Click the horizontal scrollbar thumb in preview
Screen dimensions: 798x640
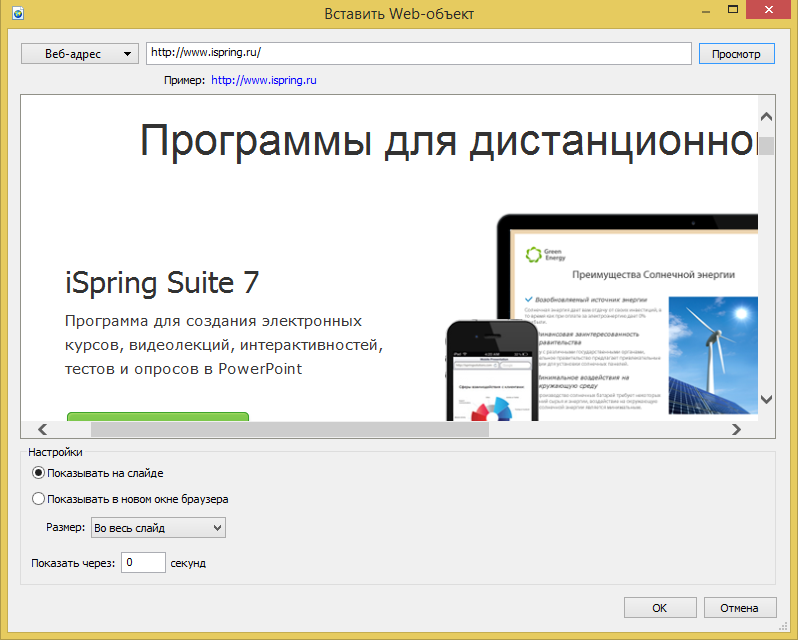coord(290,430)
